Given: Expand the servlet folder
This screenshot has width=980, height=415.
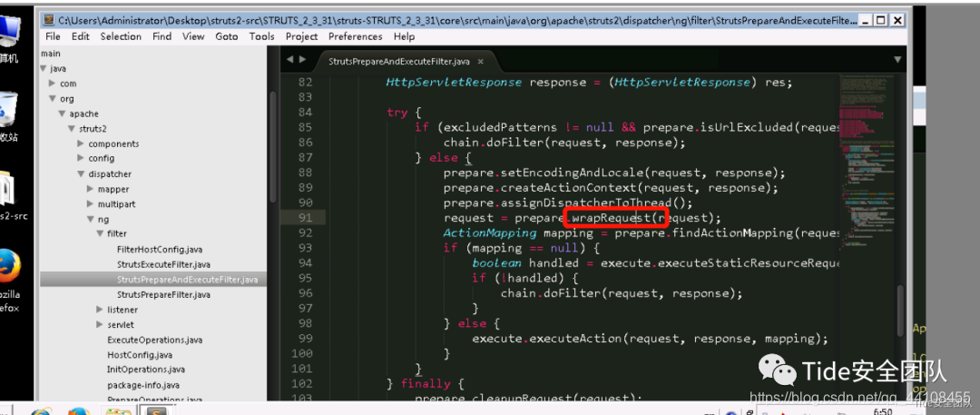Looking at the screenshot, I should (100, 324).
